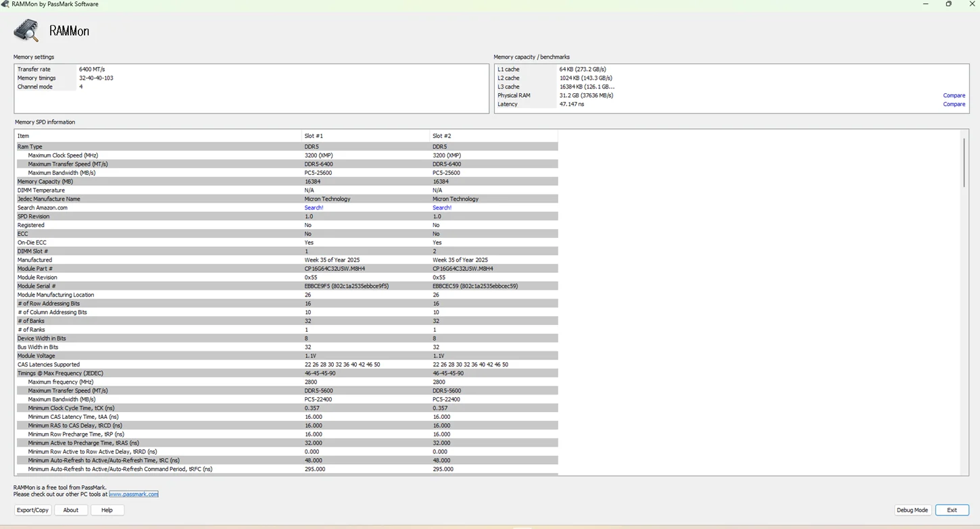Open Compare link for Latency
Screen dimensions: 980x529
click(954, 104)
